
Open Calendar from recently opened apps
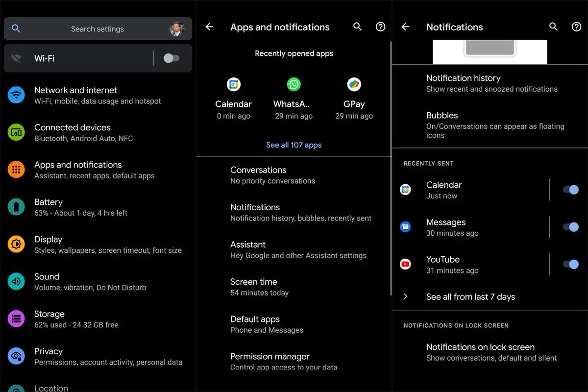click(x=234, y=98)
